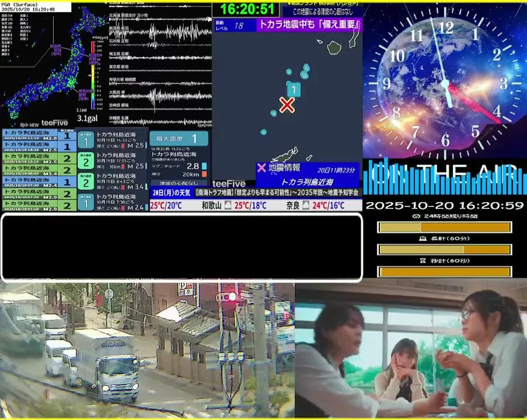Click the orange square beside depth 20km
This screenshot has width=527, height=420.
coord(204,174)
